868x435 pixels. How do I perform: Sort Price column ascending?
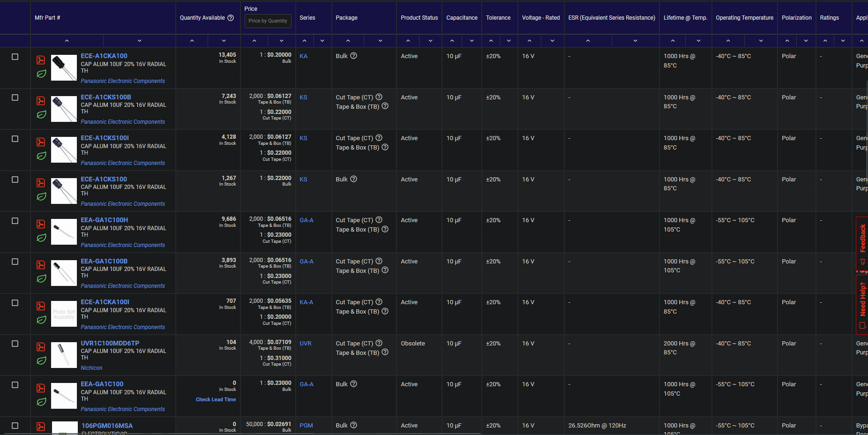254,41
